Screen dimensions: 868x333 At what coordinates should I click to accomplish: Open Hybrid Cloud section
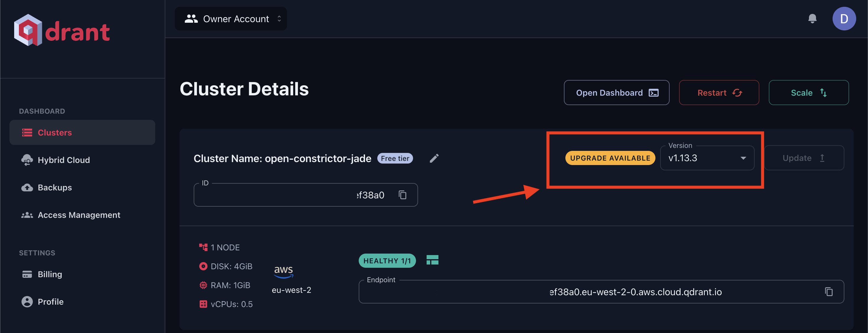pyautogui.click(x=64, y=160)
